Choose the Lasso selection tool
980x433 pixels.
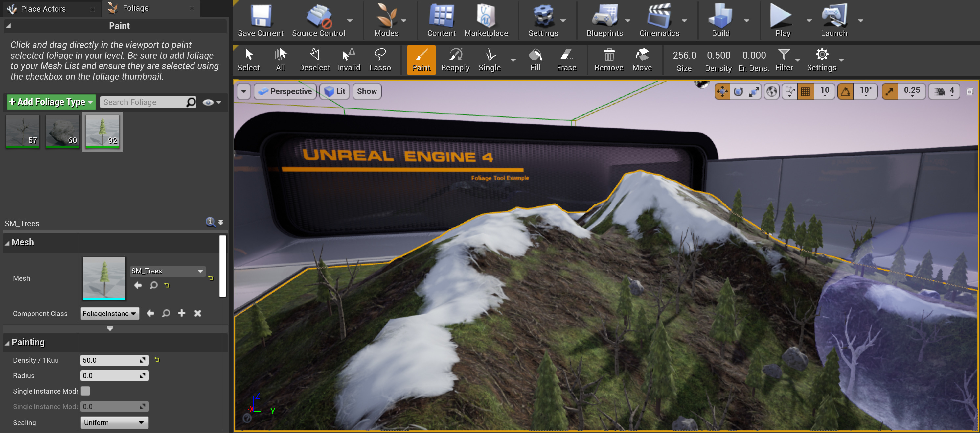click(x=381, y=60)
